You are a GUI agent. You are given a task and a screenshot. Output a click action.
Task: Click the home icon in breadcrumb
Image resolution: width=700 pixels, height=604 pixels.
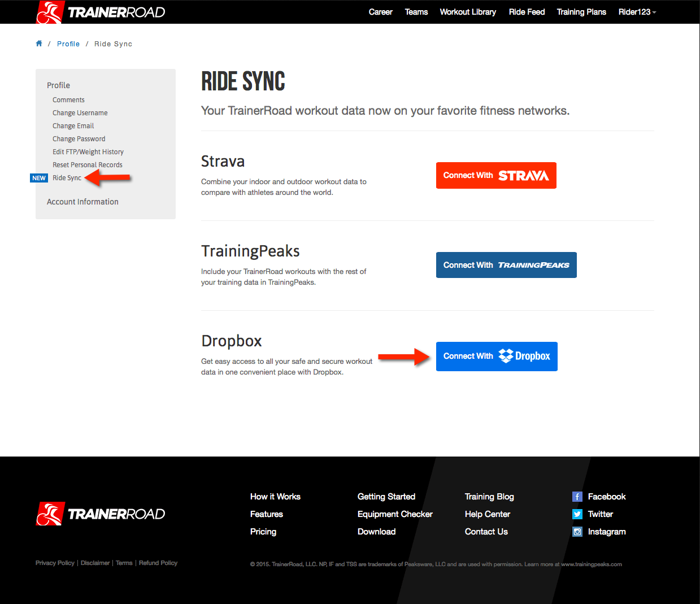(39, 44)
